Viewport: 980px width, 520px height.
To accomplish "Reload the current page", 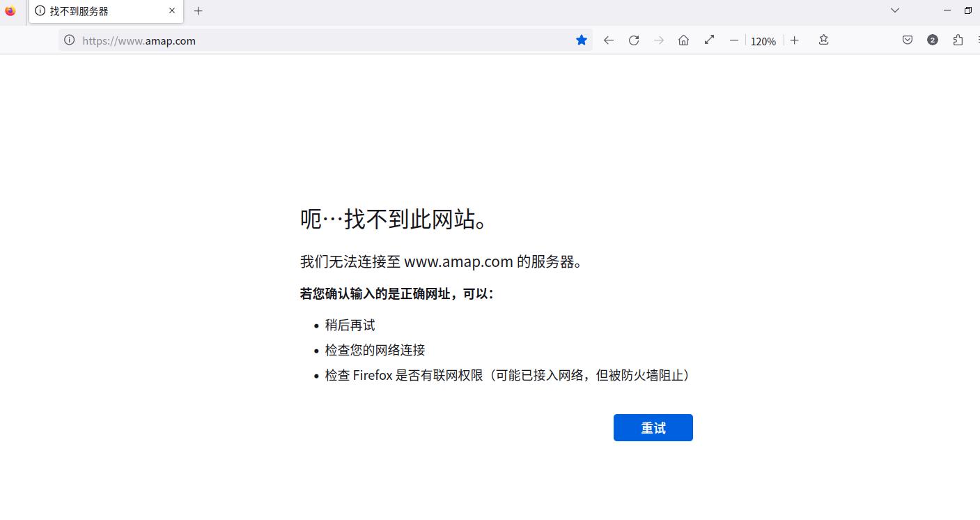I will [x=633, y=40].
